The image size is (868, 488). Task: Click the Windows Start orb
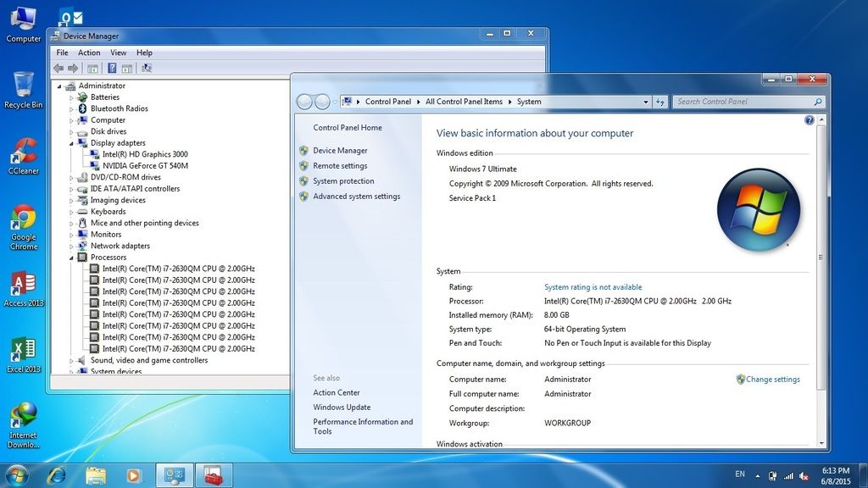coord(16,475)
